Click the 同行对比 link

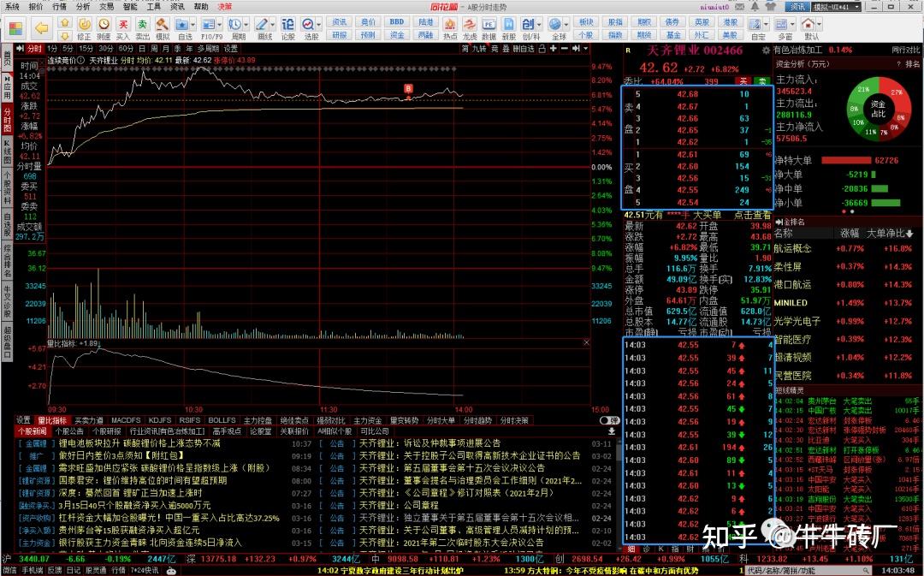tap(905, 50)
